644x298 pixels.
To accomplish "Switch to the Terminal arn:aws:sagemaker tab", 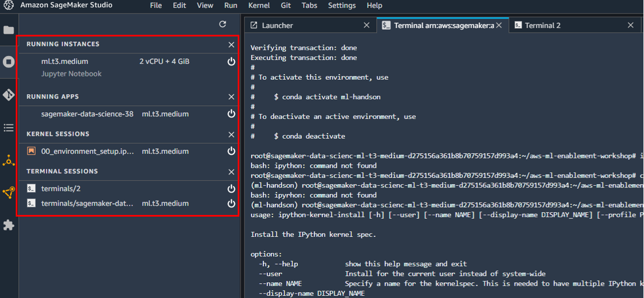I will click(442, 25).
